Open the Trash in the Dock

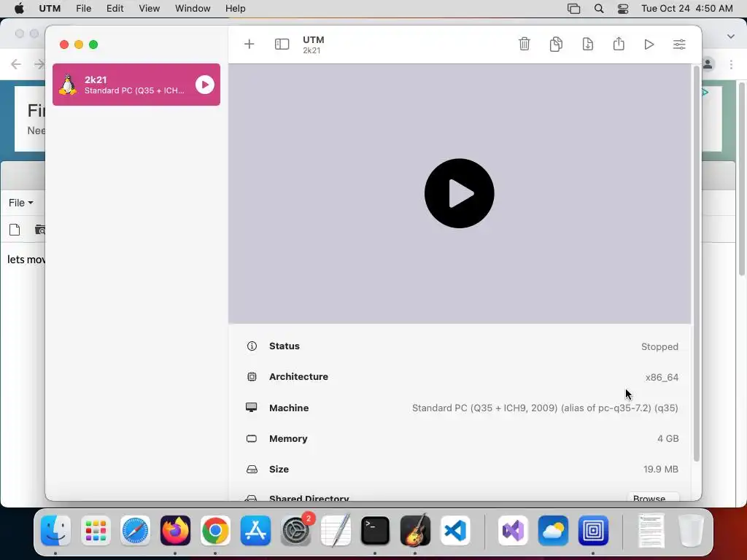691,531
